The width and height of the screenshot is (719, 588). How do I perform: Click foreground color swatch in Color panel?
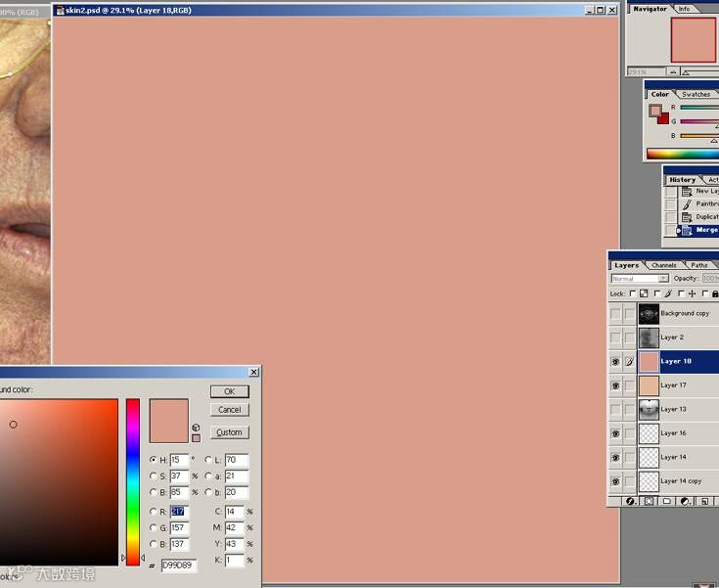654,111
